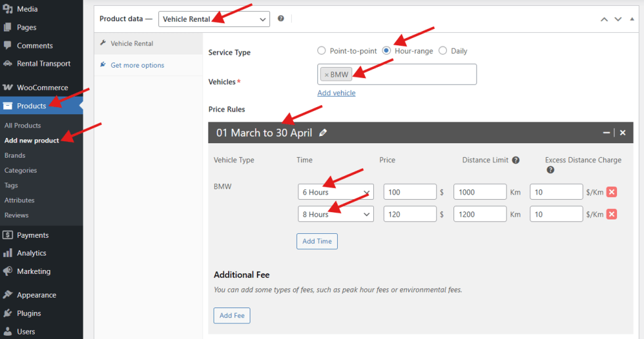Click the Add Time button

tap(317, 241)
